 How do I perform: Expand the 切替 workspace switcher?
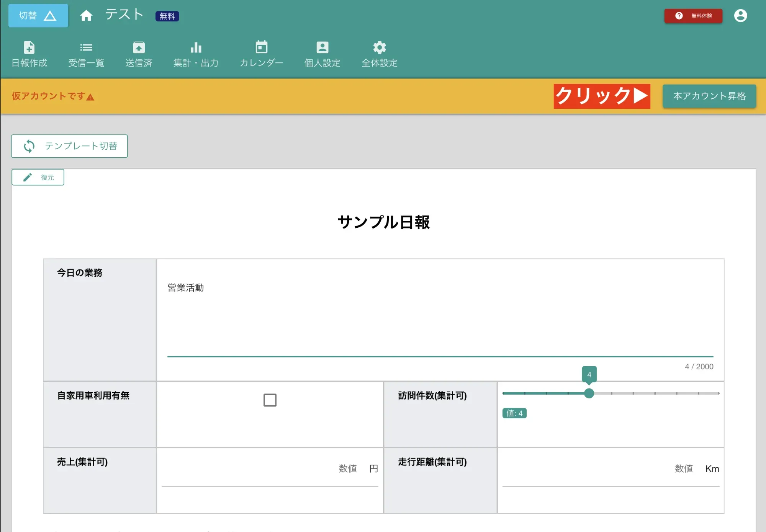coord(38,15)
